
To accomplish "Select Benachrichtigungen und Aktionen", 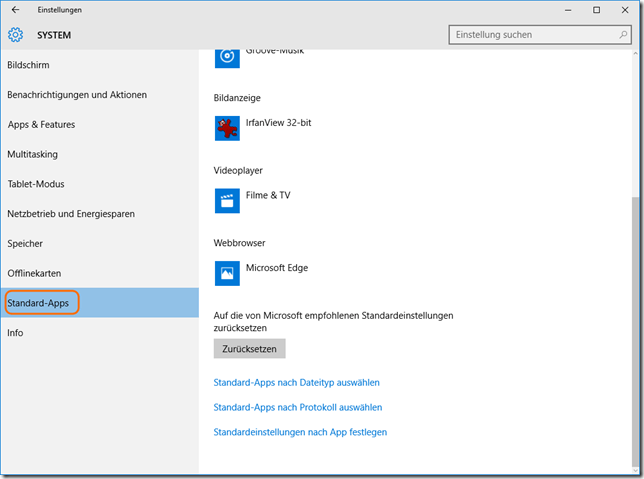I will pyautogui.click(x=77, y=95).
